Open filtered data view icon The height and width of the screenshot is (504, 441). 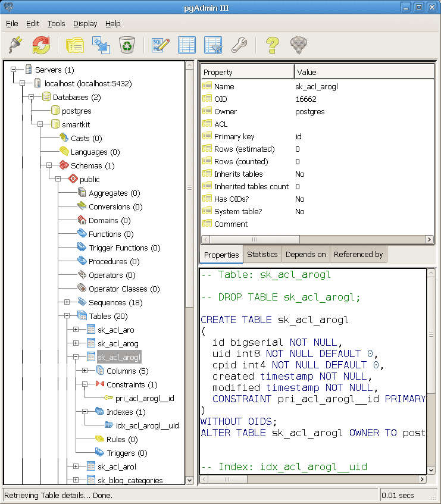click(213, 45)
